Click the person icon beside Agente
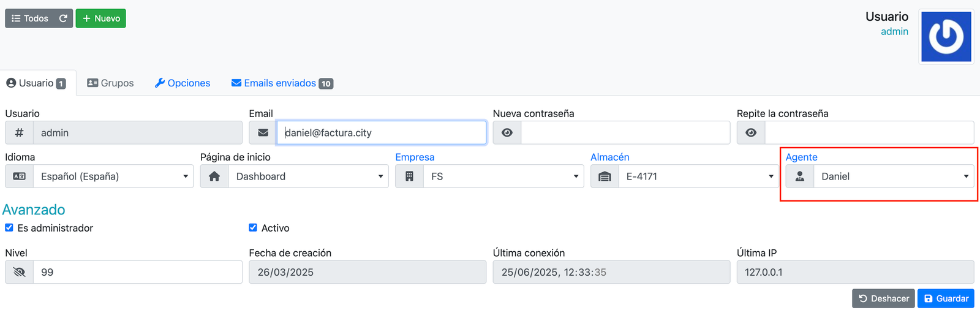This screenshot has height=318, width=980. (x=800, y=176)
